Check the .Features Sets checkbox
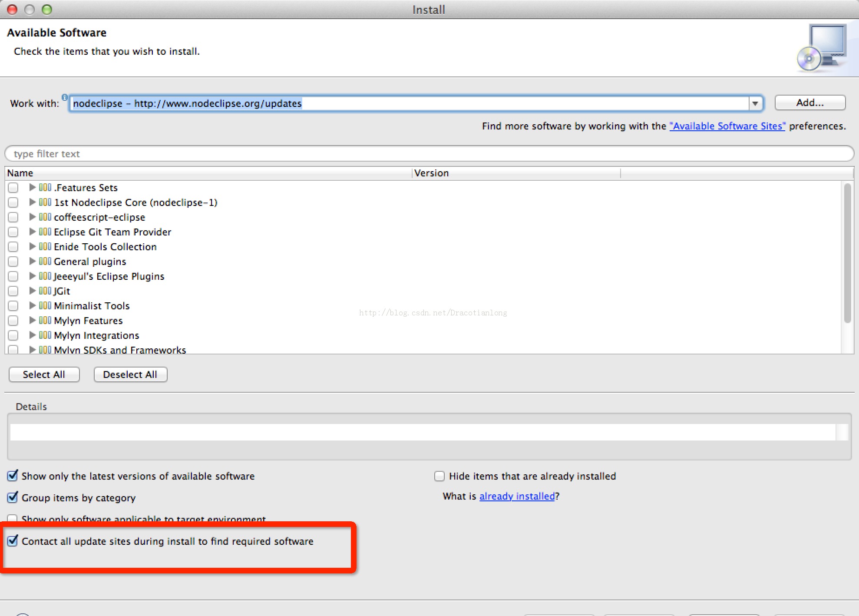 click(x=13, y=188)
